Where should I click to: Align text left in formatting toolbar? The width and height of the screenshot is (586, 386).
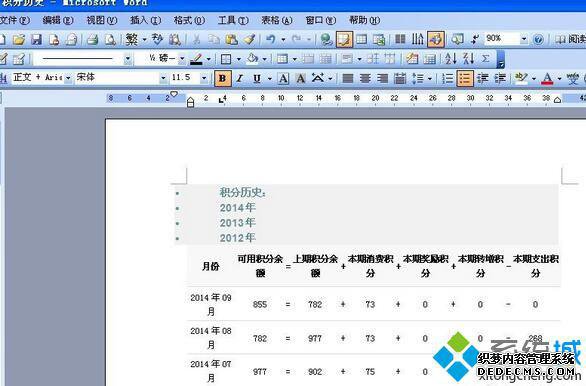(348, 78)
